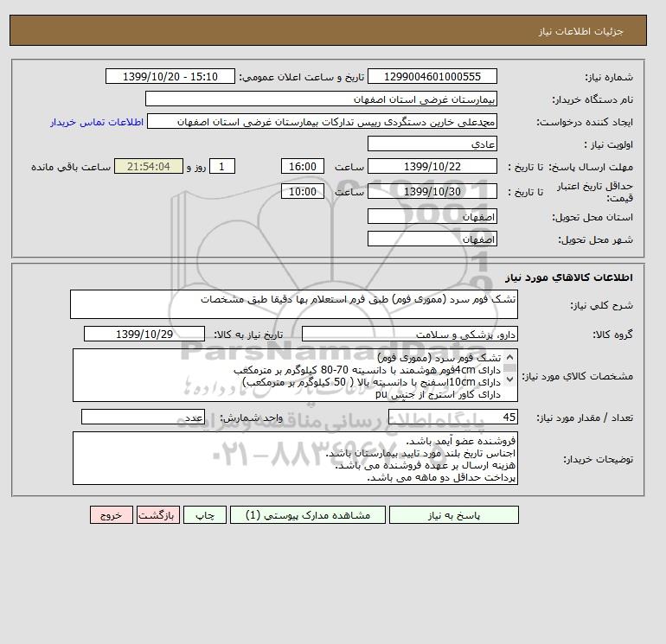Click spec line دارای 4cmفوم هوشمند
Viewport: 666px width, 644px height.
click(x=367, y=370)
